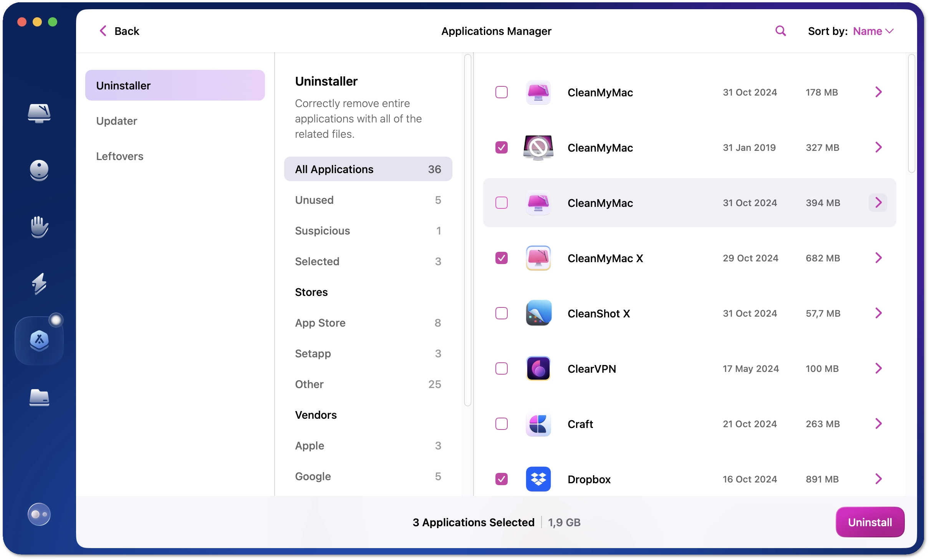This screenshot has width=929, height=560.
Task: Click the Back navigation button
Action: [119, 31]
